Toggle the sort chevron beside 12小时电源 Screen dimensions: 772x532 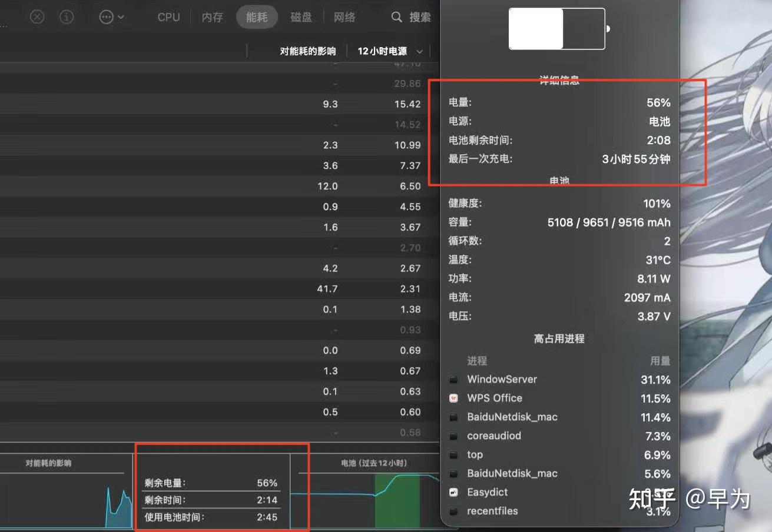(x=419, y=52)
